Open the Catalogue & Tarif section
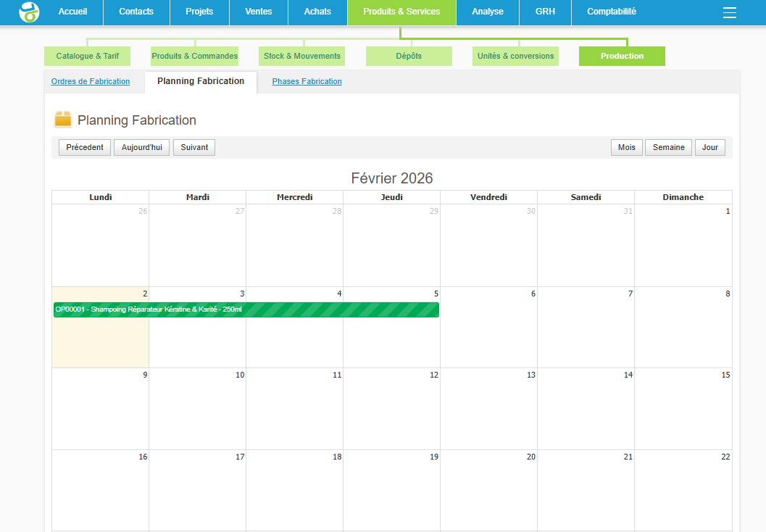 tap(87, 57)
